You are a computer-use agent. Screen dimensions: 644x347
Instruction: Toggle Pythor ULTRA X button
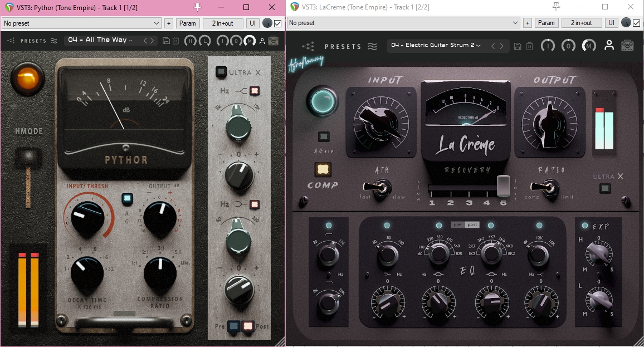[x=221, y=72]
